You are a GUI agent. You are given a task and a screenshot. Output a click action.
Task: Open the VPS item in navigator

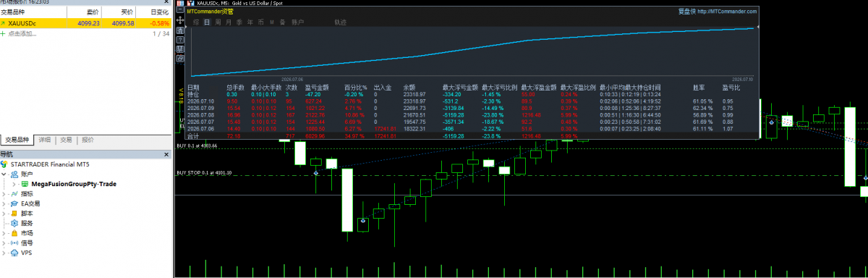tap(21, 253)
